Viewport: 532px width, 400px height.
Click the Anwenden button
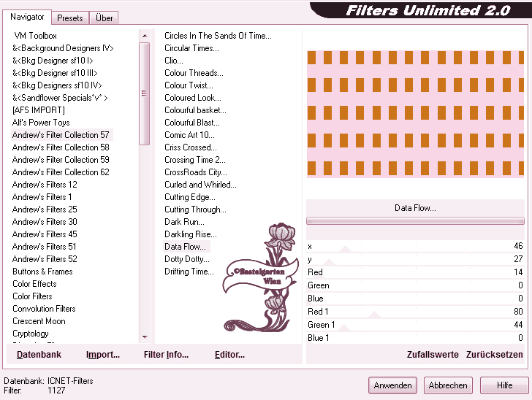click(392, 385)
